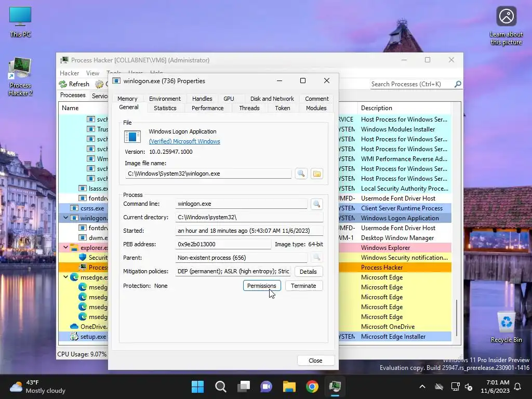Click the OneDrive cloud icon in process list
Screen dimensions: 532x399
[74, 326]
